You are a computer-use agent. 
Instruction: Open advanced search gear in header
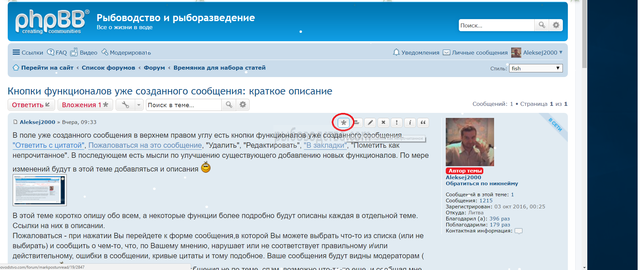coord(556,25)
